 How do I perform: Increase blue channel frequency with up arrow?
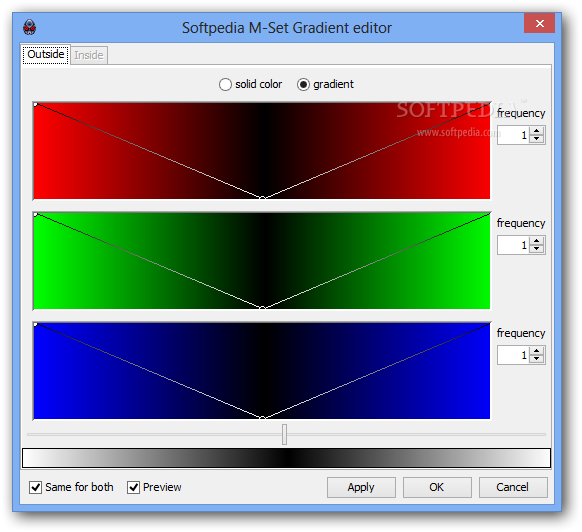(536, 351)
